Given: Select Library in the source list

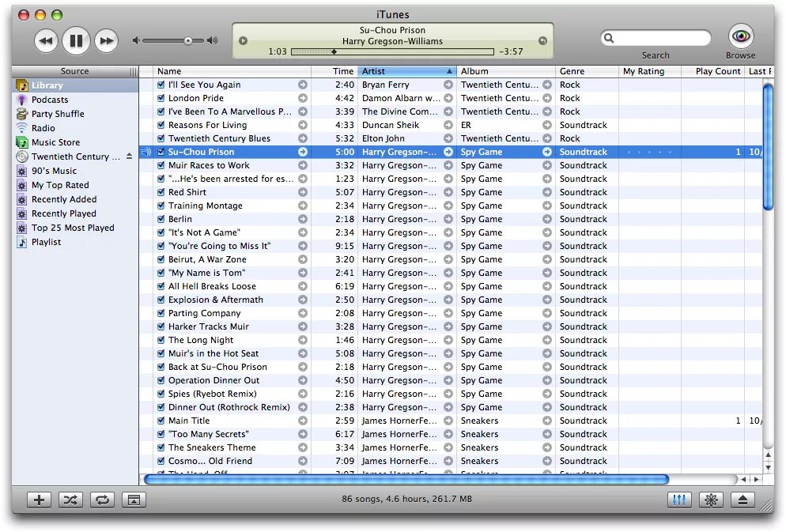Looking at the screenshot, I should tap(75, 85).
